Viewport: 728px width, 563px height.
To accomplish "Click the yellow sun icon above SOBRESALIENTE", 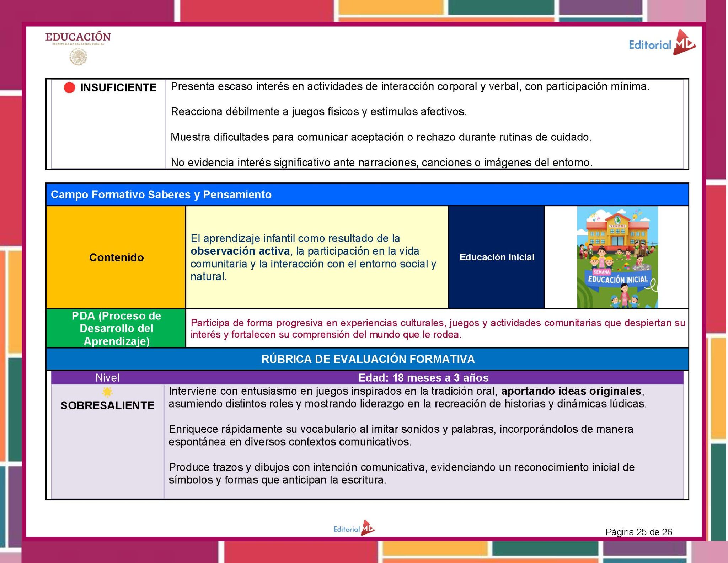I will (x=107, y=392).
